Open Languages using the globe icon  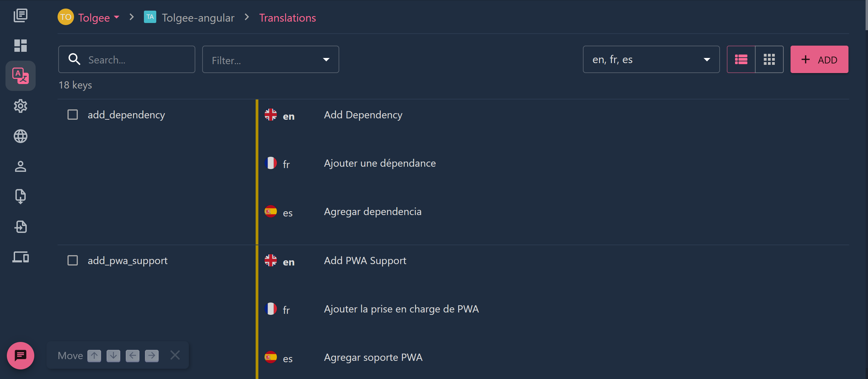[21, 136]
